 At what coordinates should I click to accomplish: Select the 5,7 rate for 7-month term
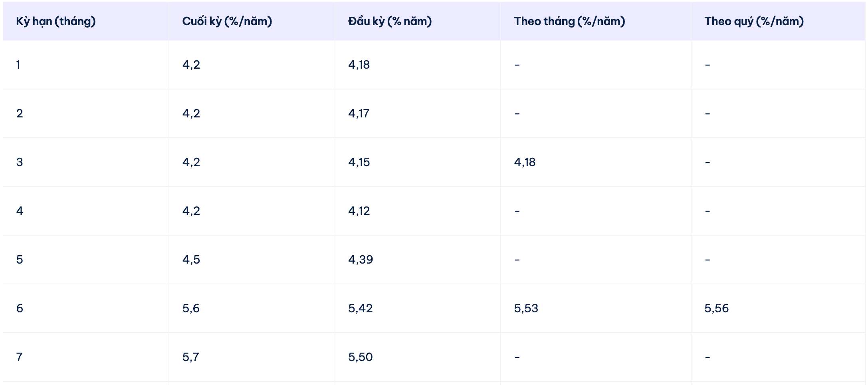pyautogui.click(x=190, y=357)
